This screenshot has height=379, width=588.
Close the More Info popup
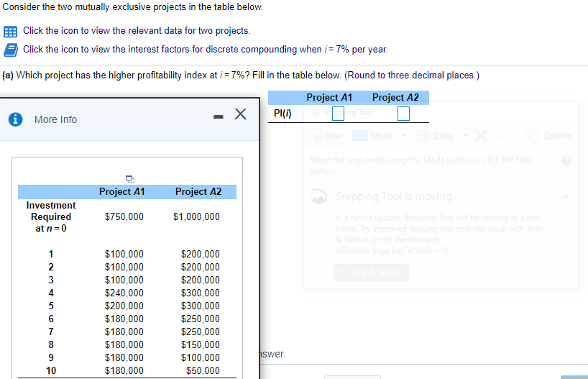click(240, 114)
